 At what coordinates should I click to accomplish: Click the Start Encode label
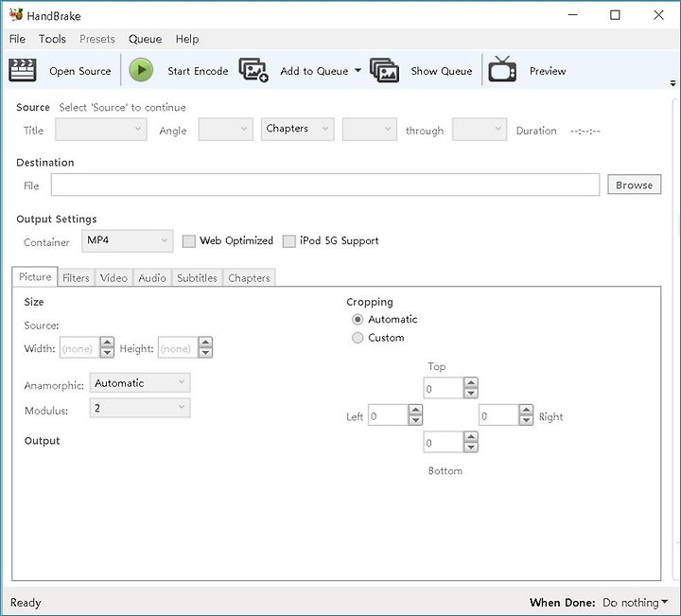pyautogui.click(x=198, y=71)
